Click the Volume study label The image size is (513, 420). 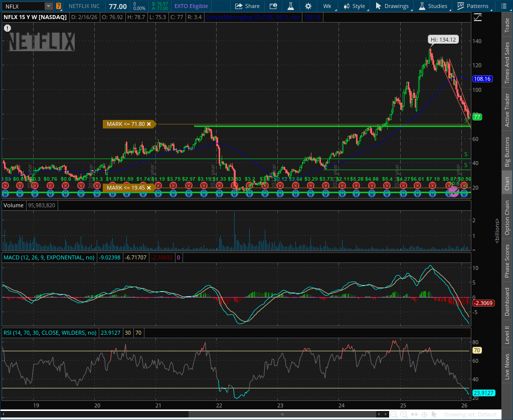click(14, 205)
